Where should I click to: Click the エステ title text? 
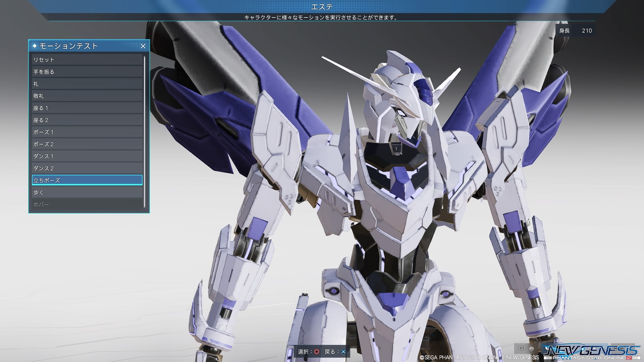(322, 7)
